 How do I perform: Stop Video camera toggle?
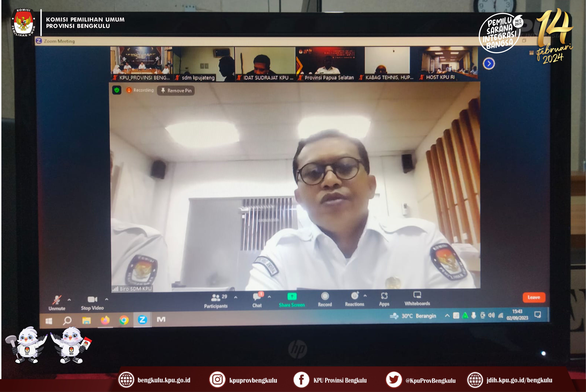point(92,300)
